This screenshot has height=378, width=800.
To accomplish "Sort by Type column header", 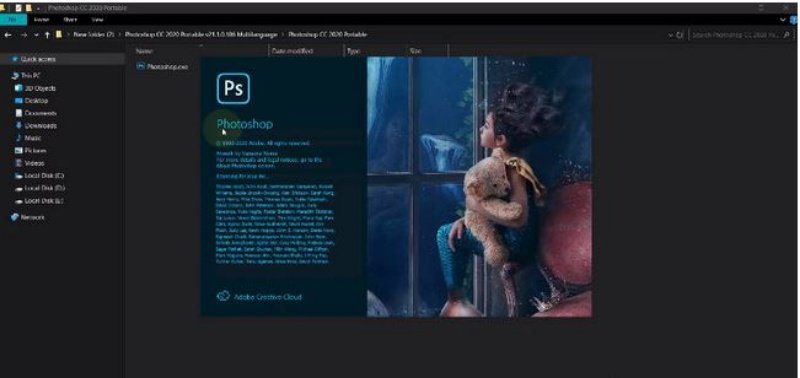I will (353, 51).
